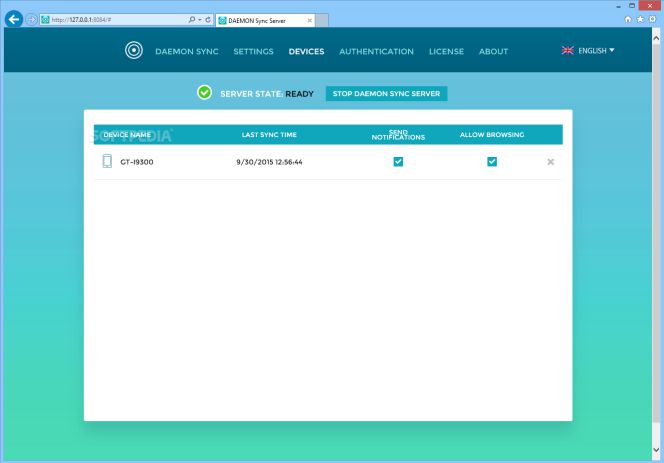664x463 pixels.
Task: Select the DAEMON Sync Server browser tab
Action: pos(265,20)
